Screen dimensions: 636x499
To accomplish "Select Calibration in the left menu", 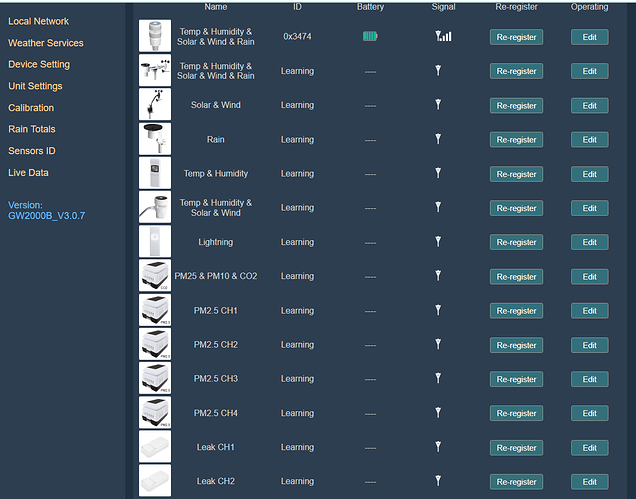I will (31, 108).
